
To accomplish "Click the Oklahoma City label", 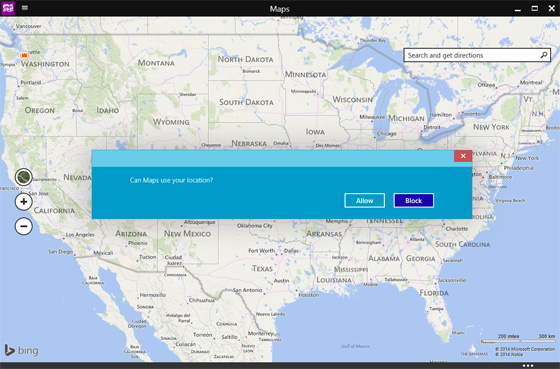I will (255, 226).
